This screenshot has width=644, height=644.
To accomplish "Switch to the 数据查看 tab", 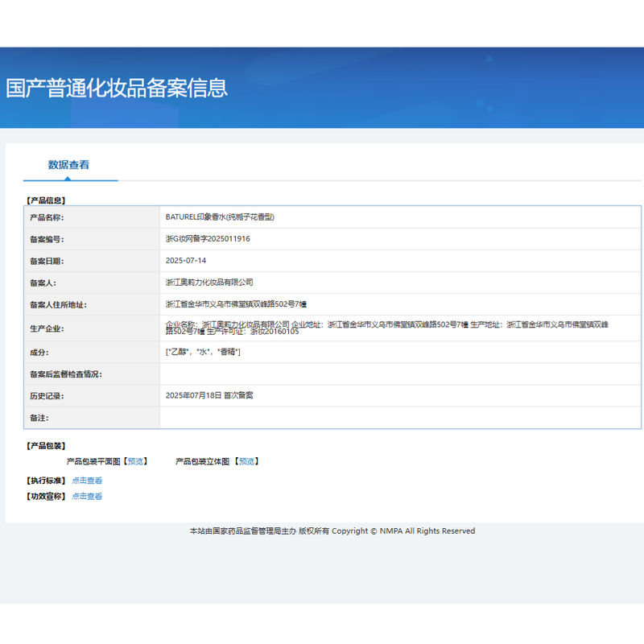I will point(68,165).
